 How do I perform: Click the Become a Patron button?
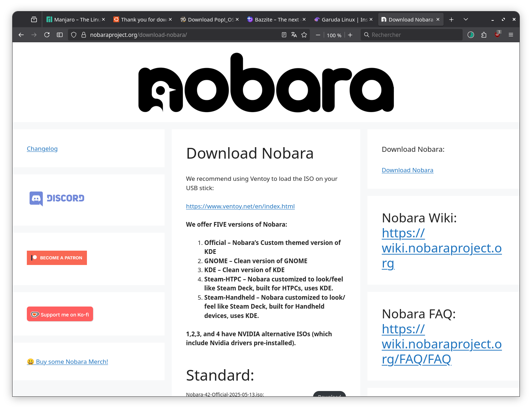tap(57, 258)
